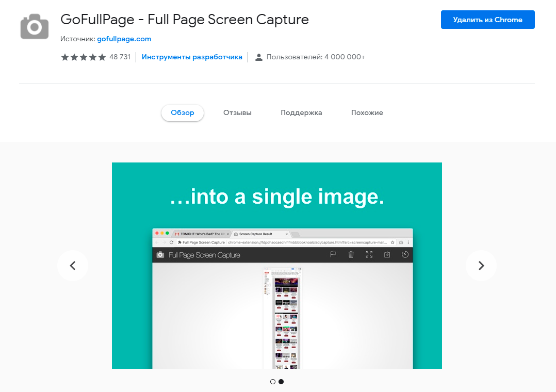Show next screenshot with right arrow

[481, 266]
